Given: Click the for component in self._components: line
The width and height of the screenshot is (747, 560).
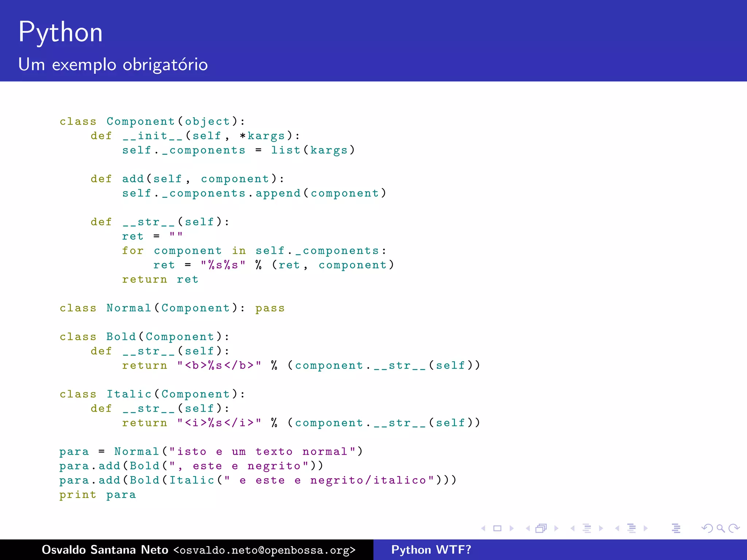Looking at the screenshot, I should [x=254, y=250].
